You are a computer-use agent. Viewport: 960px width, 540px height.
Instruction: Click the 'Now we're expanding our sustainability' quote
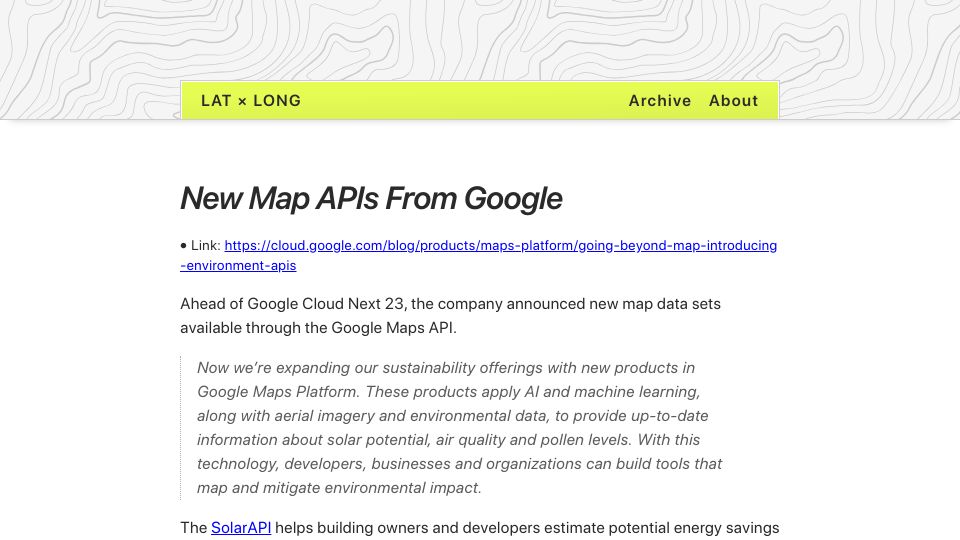(459, 427)
